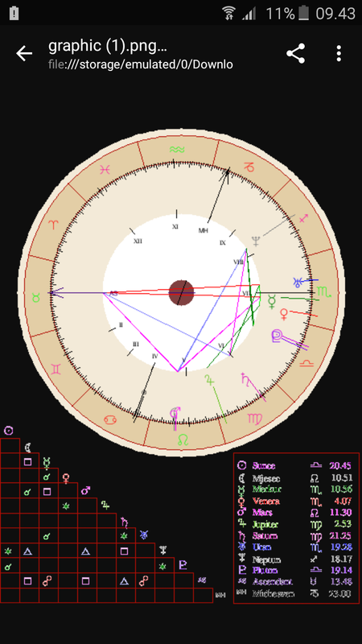Tap the file:///storage/emulated path text

pyautogui.click(x=141, y=64)
